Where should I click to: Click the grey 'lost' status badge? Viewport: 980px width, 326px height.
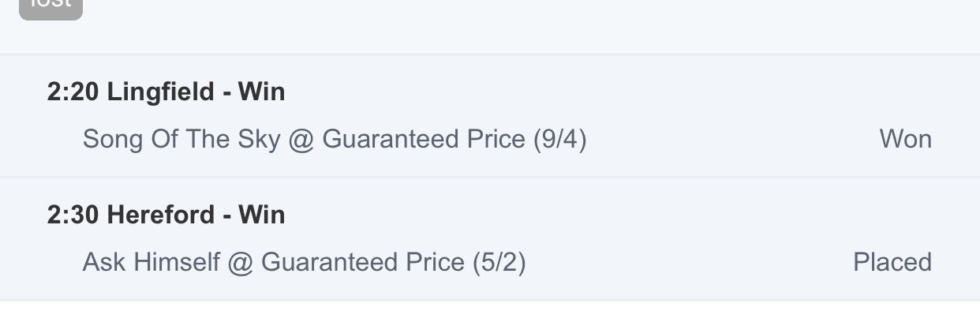pyautogui.click(x=50, y=8)
